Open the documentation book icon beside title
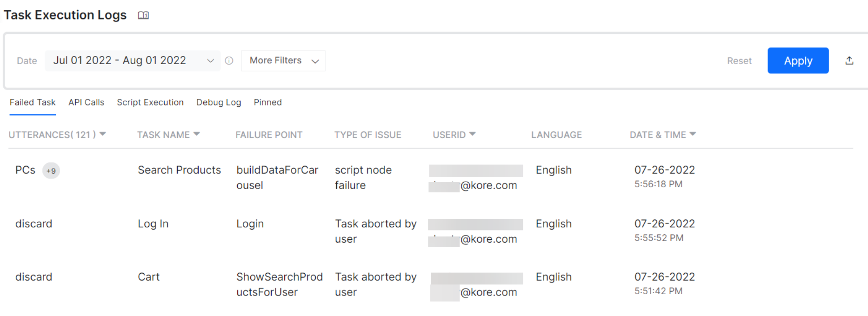868x316 pixels. 143,15
